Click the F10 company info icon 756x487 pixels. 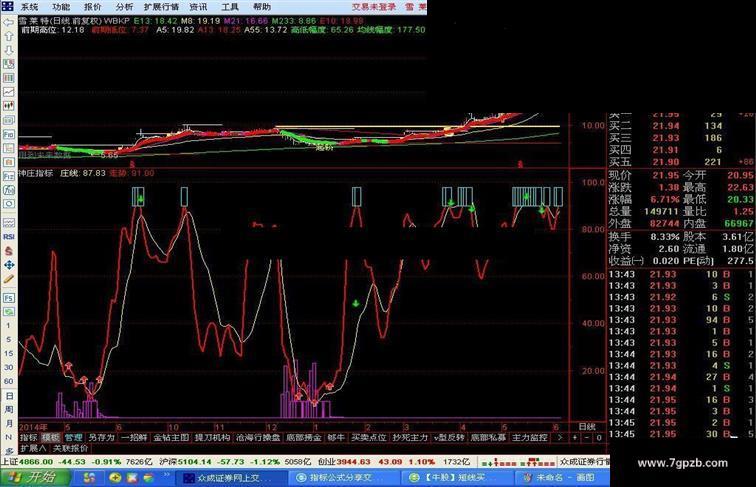(9, 134)
